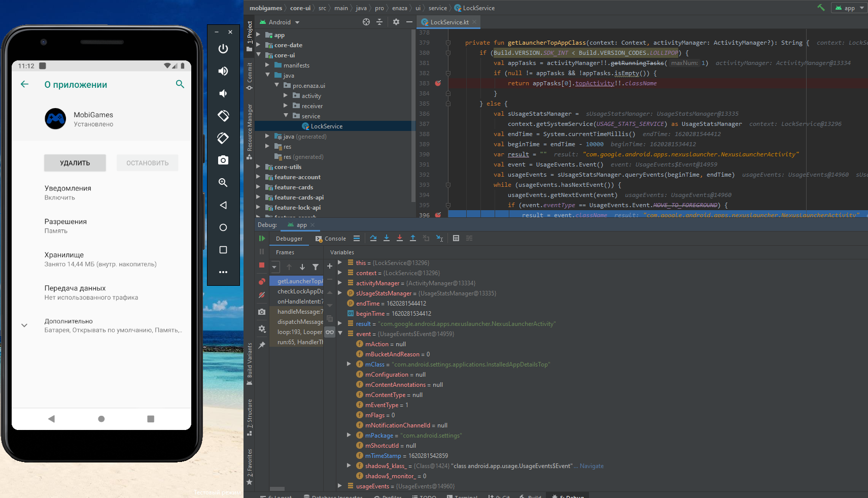
Task: Open the Android project view dropdown
Action: [280, 22]
